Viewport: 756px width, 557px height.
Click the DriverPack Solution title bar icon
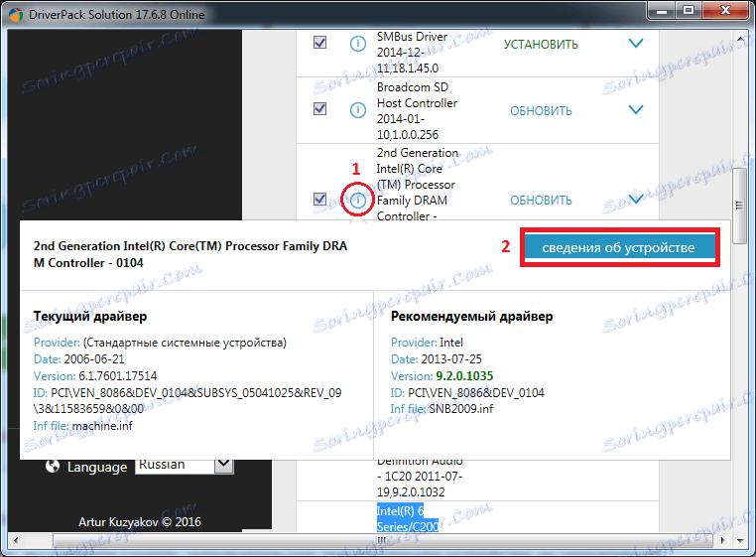16,15
